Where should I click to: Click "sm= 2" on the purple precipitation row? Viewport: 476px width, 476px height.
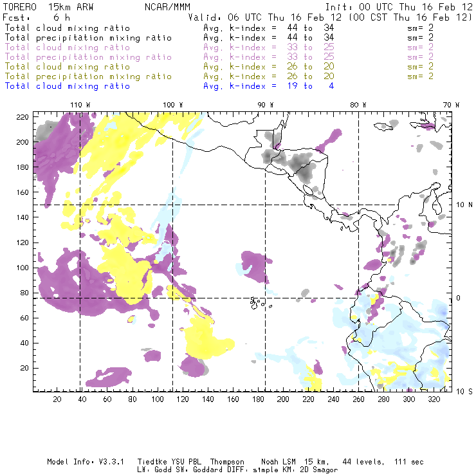(x=420, y=57)
